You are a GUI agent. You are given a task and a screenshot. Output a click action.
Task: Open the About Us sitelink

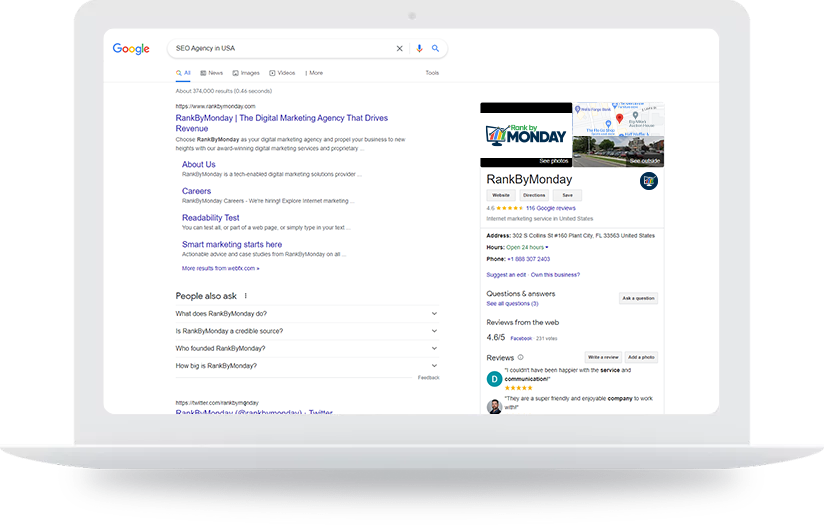point(198,165)
